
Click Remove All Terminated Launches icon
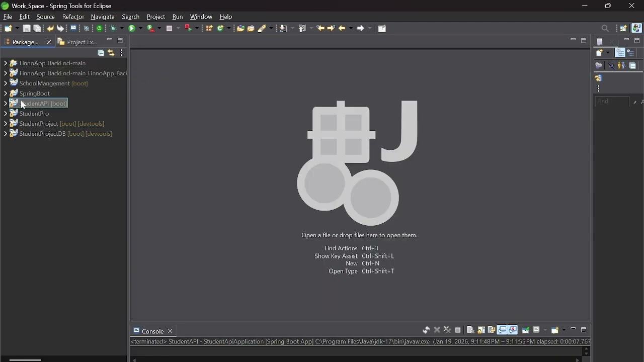(447, 330)
